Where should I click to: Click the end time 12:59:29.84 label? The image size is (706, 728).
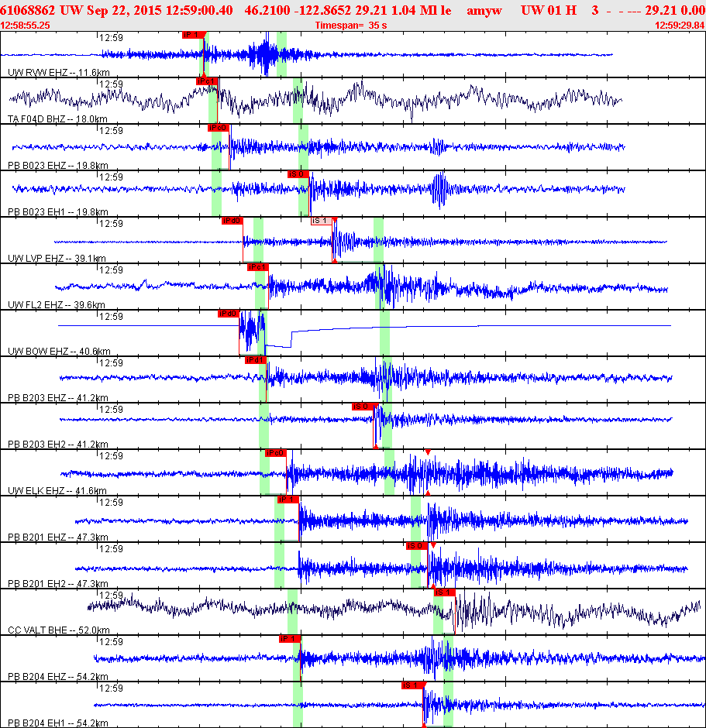[680, 25]
